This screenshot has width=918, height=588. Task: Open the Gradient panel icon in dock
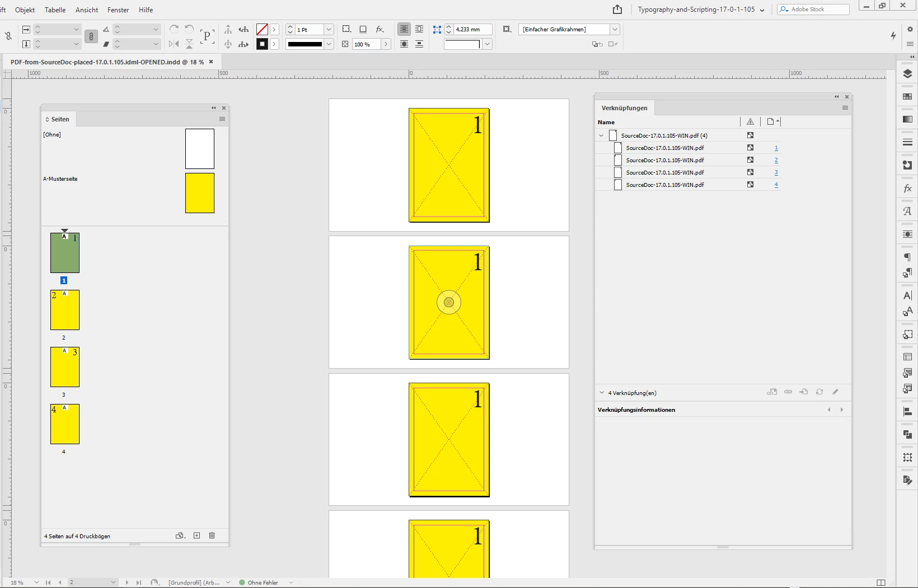coord(907,119)
